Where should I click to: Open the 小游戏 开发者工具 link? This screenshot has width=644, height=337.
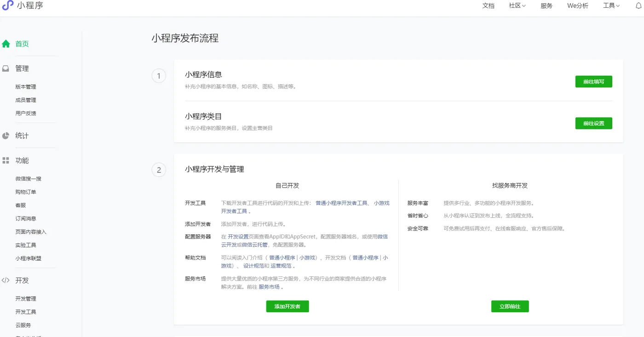pyautogui.click(x=305, y=207)
